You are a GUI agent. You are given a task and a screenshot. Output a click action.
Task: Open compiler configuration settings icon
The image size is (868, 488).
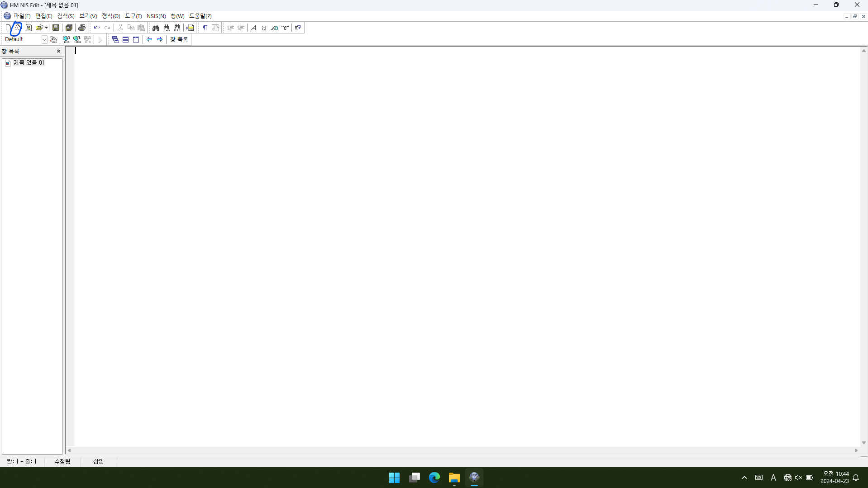[53, 39]
